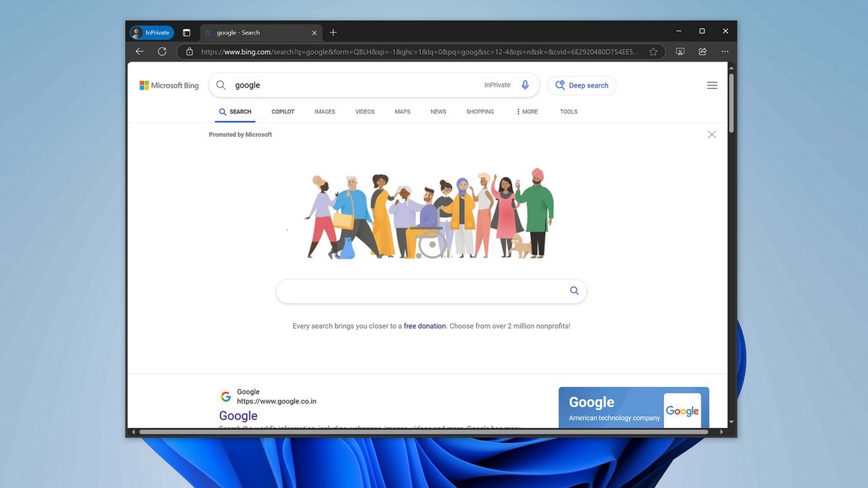
Task: Switch to the VIDEOS tab
Action: point(365,112)
